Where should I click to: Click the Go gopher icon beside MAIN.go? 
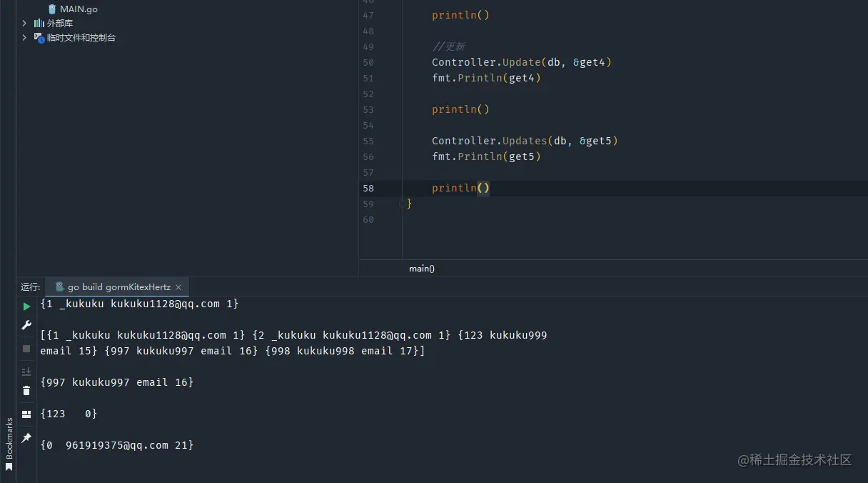(52, 9)
